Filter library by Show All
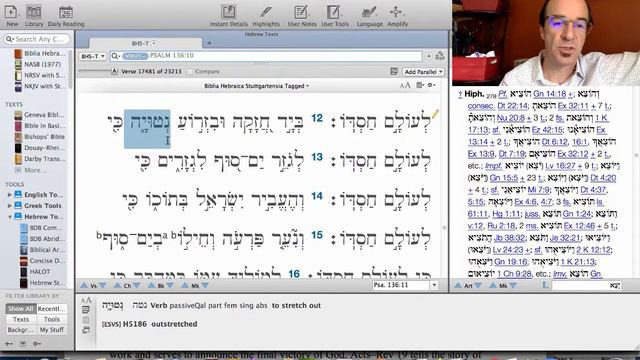Image resolution: width=640 pixels, height=360 pixels. point(21,309)
